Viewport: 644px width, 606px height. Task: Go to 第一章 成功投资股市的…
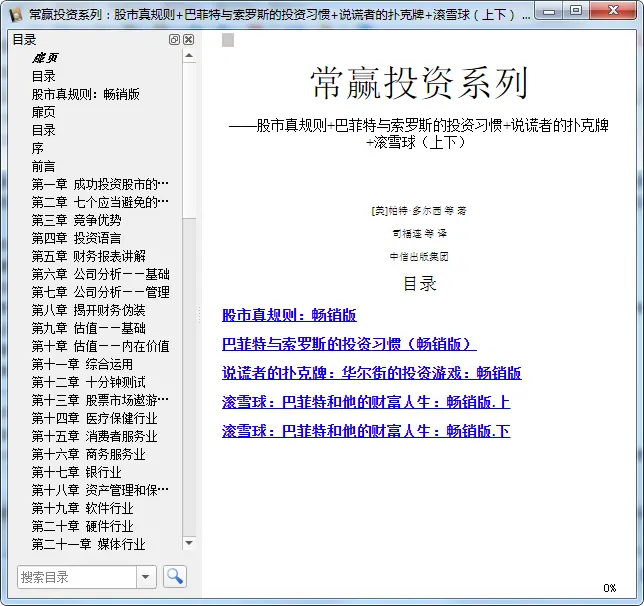(100, 184)
